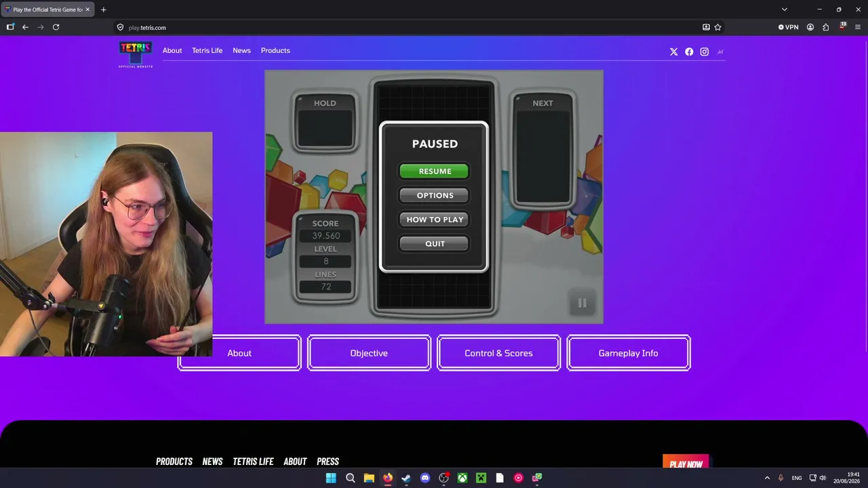
Task: Open TETRIS LIFE link in the footer
Action: (253, 462)
